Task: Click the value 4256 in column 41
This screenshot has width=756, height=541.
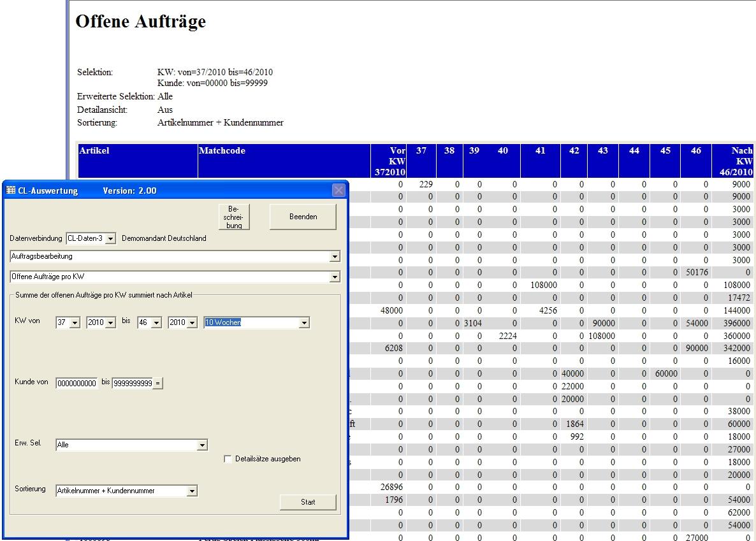Action: pos(548,310)
